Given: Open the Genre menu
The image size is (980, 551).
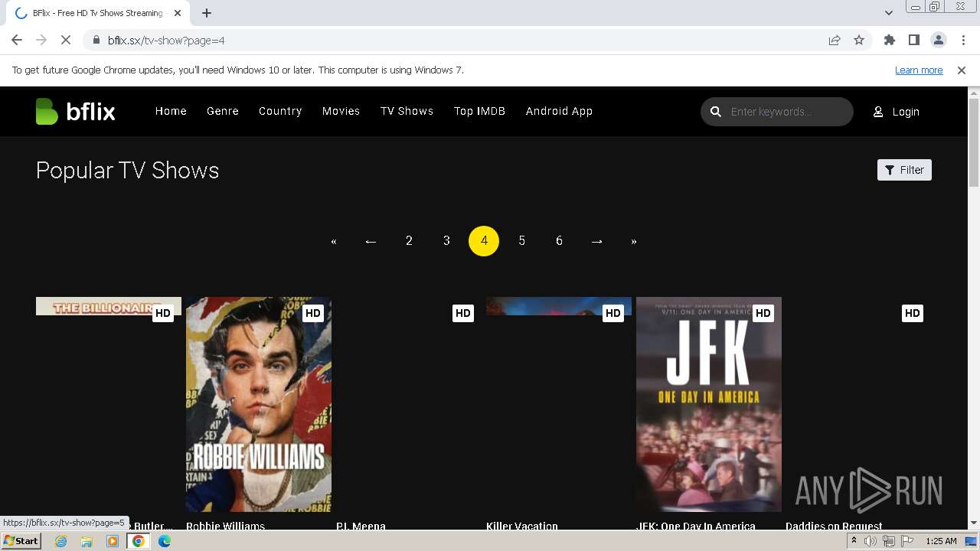Looking at the screenshot, I should [223, 111].
